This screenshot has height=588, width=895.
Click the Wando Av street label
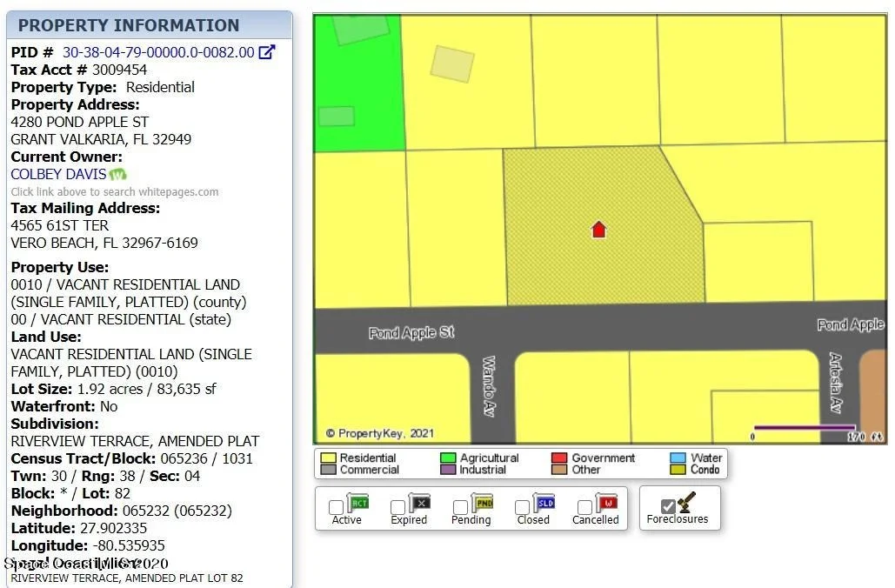tap(489, 386)
